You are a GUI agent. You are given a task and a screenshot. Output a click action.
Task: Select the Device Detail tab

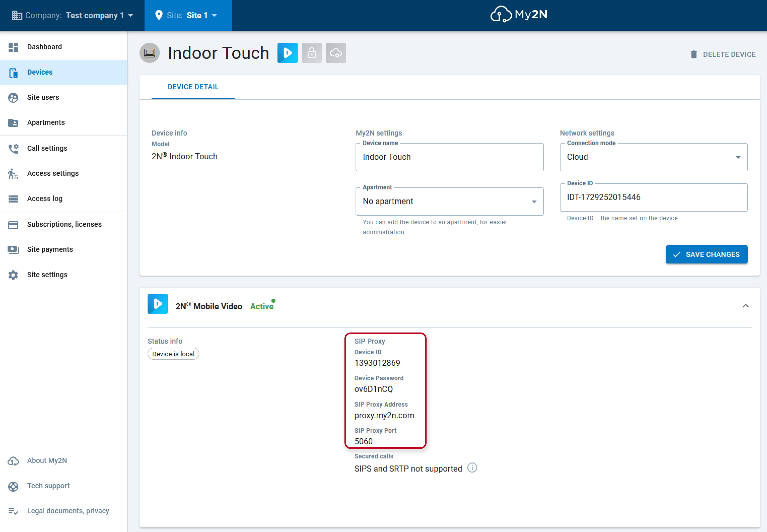coord(193,87)
